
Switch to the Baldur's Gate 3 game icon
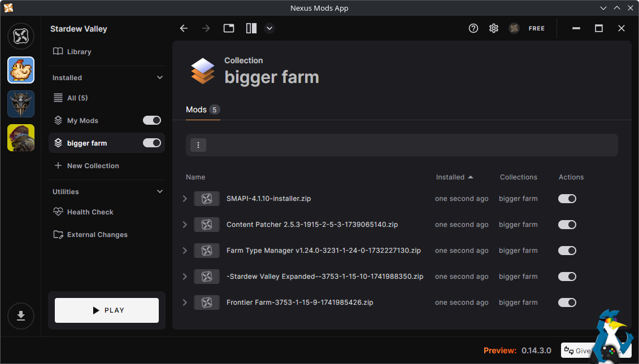pos(21,104)
